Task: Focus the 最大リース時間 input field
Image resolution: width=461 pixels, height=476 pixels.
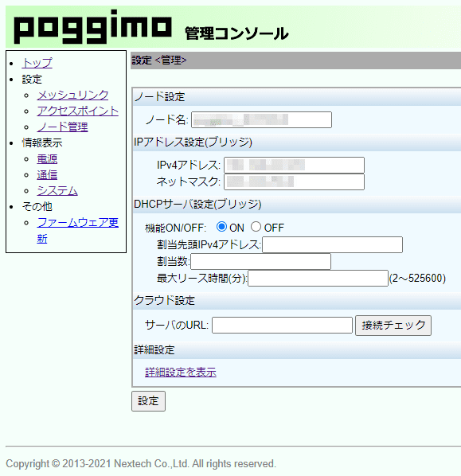Action: click(x=318, y=278)
